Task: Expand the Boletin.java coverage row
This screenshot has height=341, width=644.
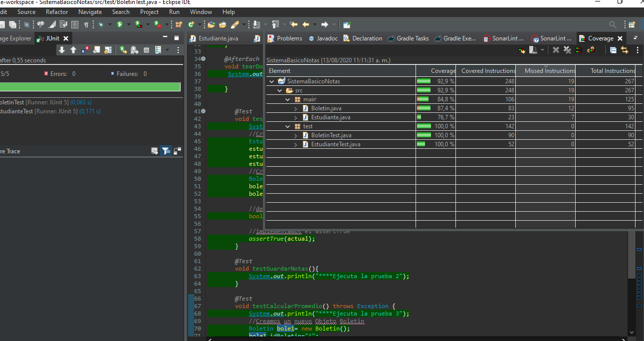Action: point(296,108)
